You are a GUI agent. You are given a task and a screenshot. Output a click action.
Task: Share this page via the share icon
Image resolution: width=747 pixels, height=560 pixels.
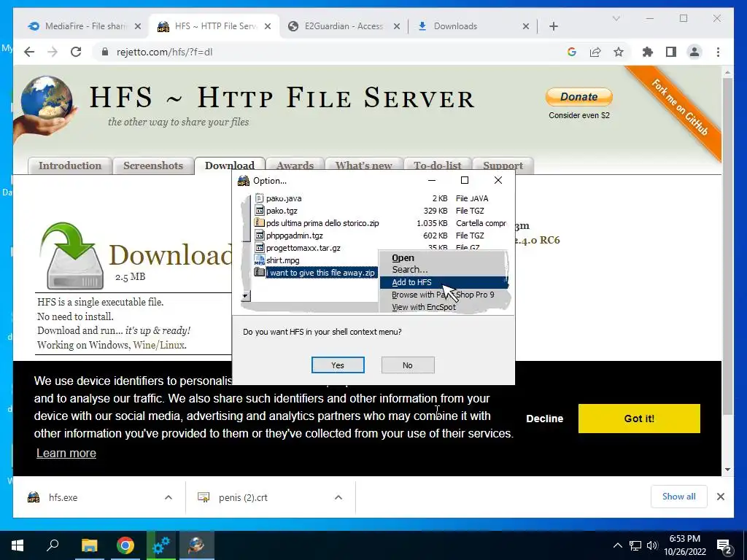(595, 52)
